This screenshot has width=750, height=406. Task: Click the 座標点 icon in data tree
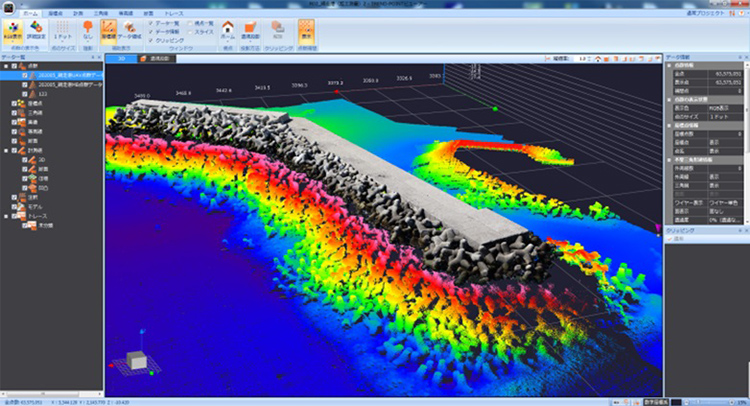point(22,104)
